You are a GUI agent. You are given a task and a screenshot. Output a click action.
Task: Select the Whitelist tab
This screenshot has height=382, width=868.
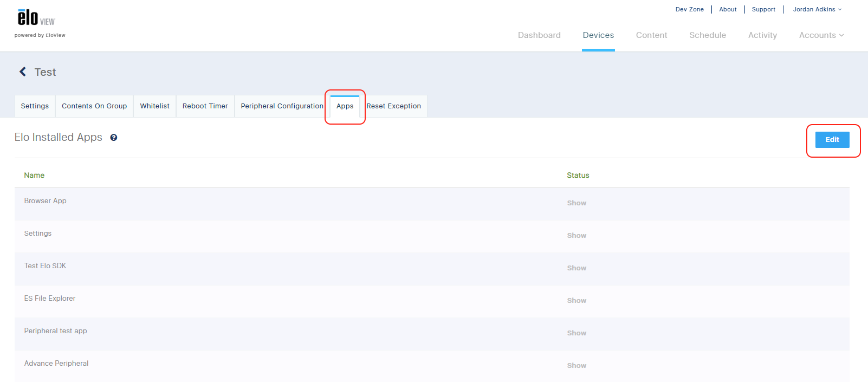[x=155, y=106]
